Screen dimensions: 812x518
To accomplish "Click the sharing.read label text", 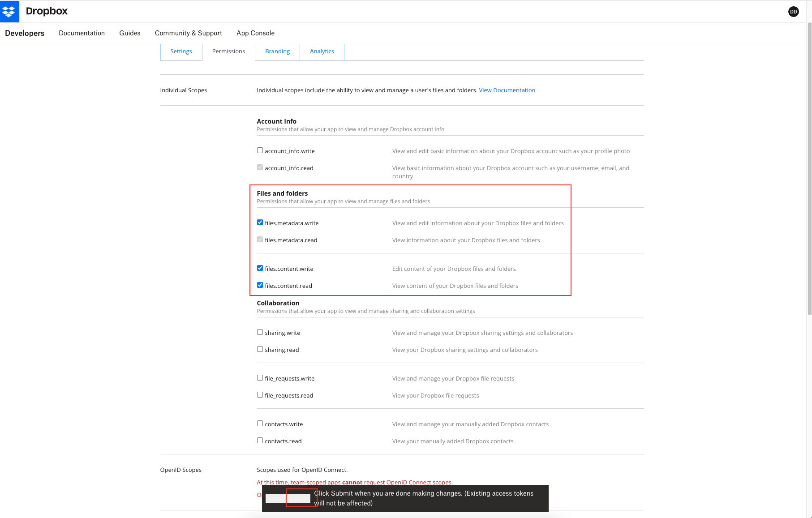I will 282,350.
